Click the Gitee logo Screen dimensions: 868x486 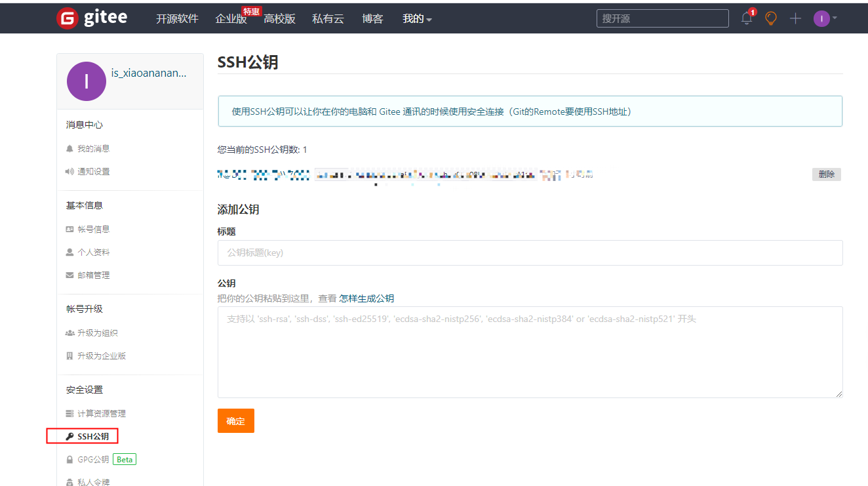coord(91,18)
